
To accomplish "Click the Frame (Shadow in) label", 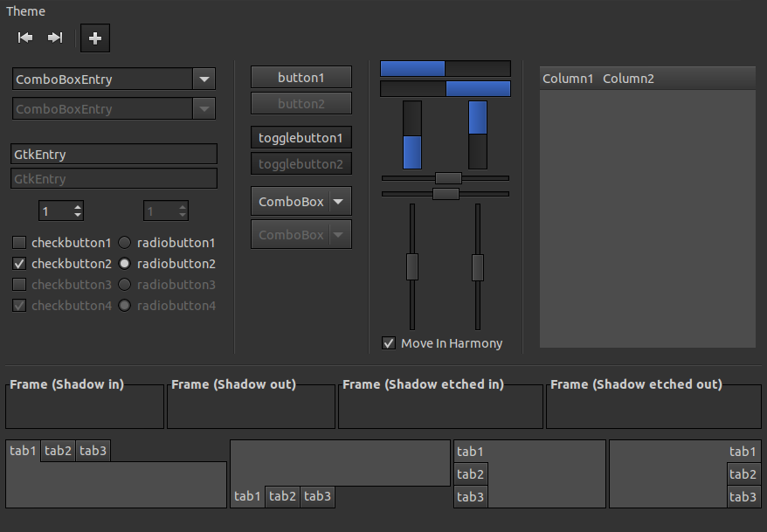I will 67,384.
